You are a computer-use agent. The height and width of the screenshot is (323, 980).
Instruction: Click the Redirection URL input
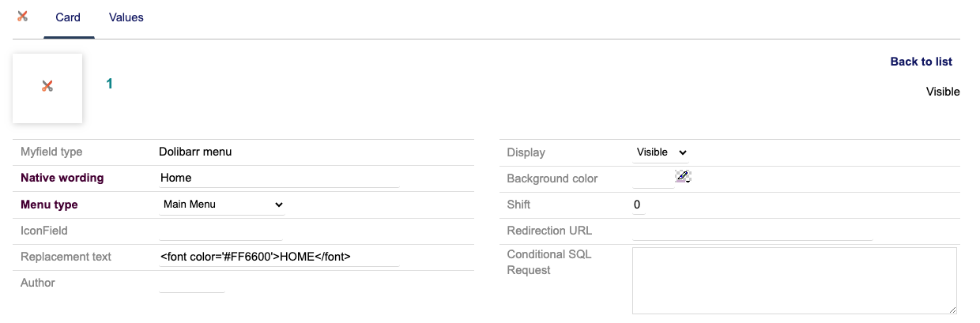click(752, 231)
